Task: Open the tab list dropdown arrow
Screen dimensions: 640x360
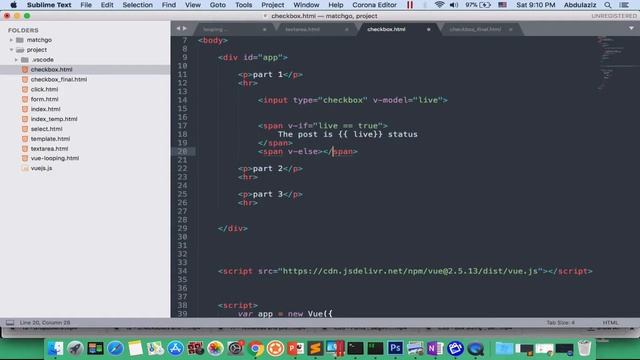Action: pos(631,29)
